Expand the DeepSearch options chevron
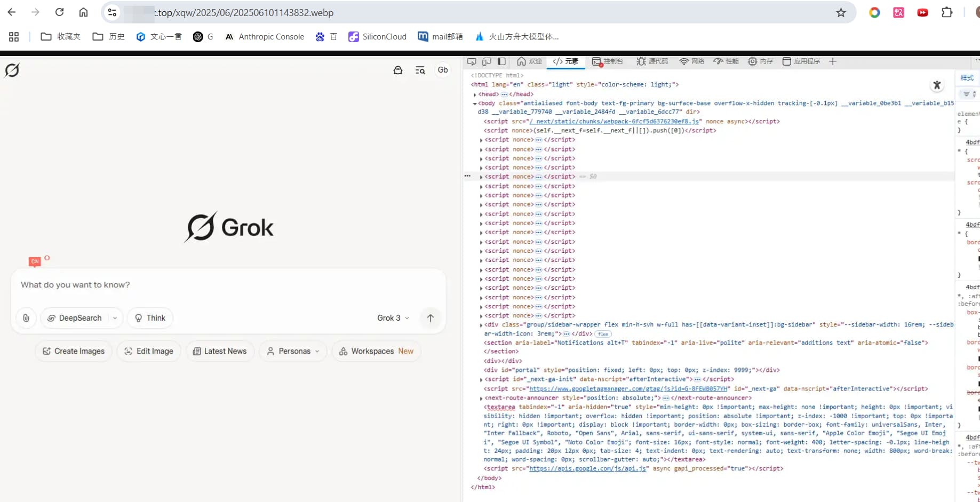Viewport: 980px width, 502px height. tap(115, 318)
